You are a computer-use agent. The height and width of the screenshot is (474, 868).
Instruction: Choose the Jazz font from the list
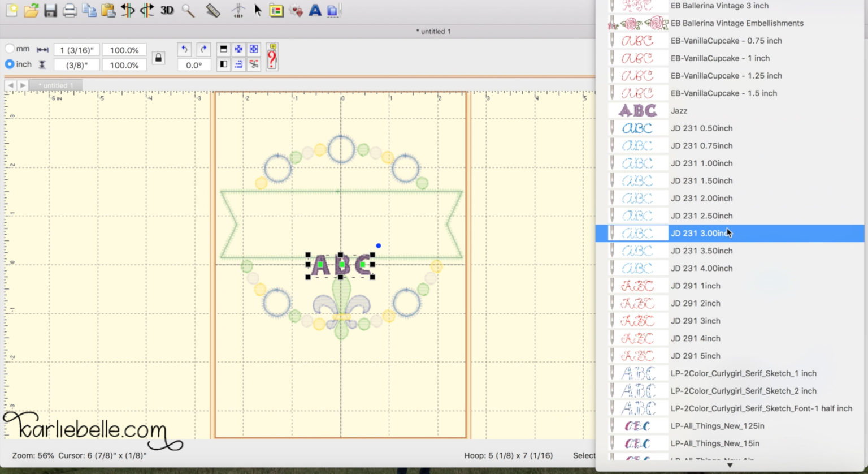point(679,111)
